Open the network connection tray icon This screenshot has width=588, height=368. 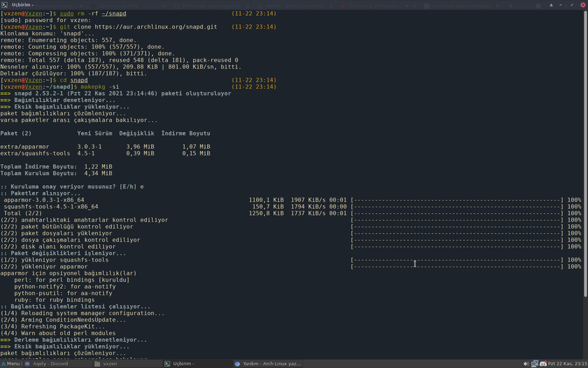[x=534, y=363]
